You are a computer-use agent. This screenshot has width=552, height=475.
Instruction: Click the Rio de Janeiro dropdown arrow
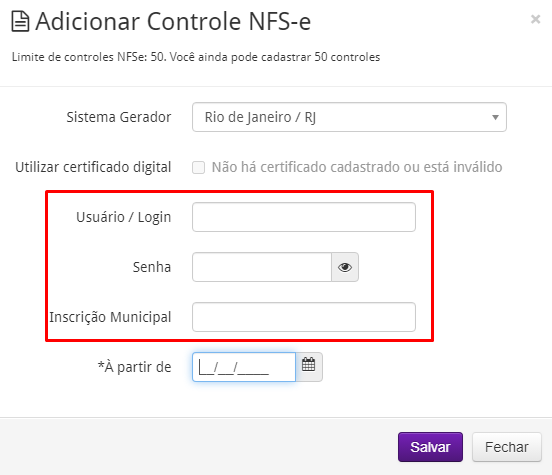[x=495, y=118]
